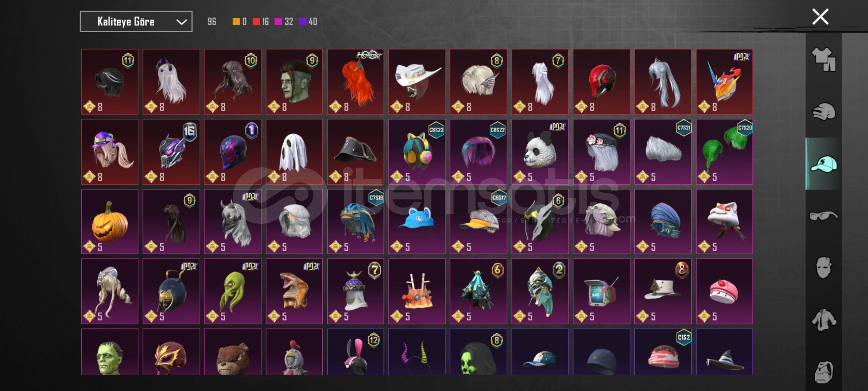Close the inventory with the X button
868x391 pixels.
820,17
